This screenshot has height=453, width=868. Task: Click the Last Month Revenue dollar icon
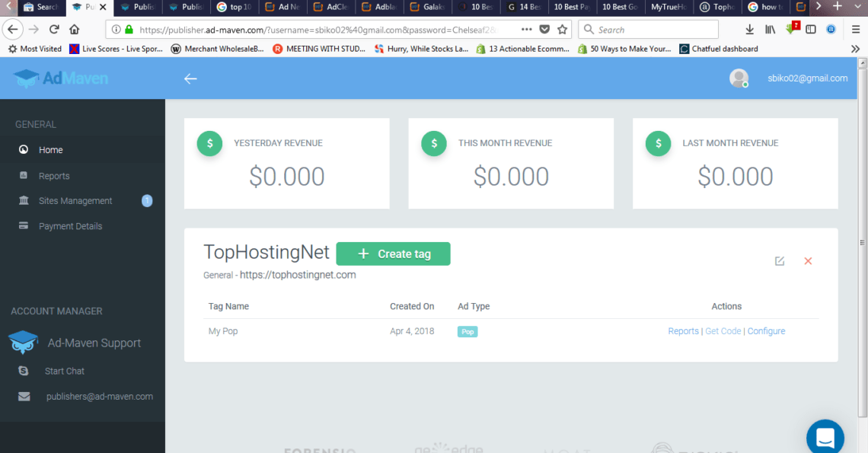pyautogui.click(x=658, y=143)
